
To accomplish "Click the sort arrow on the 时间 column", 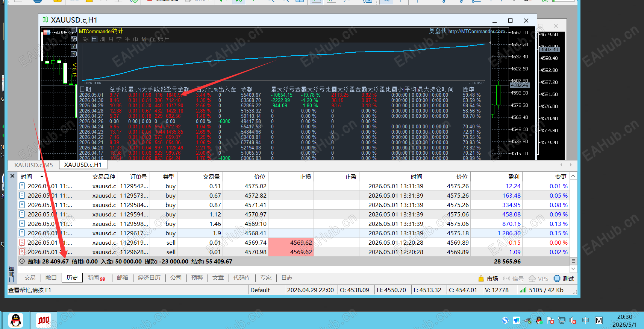I will coord(42,176).
